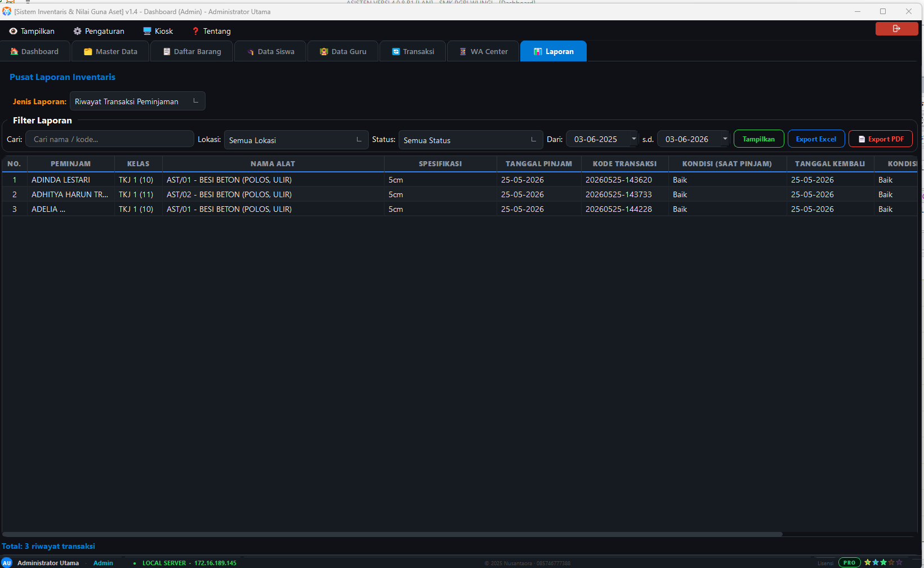Image resolution: width=924 pixels, height=568 pixels.
Task: Click the Admin role label in status bar
Action: [103, 563]
